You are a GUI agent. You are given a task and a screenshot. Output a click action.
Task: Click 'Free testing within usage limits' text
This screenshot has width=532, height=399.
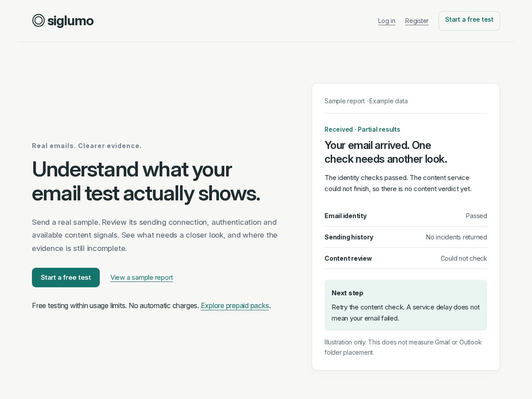115,305
